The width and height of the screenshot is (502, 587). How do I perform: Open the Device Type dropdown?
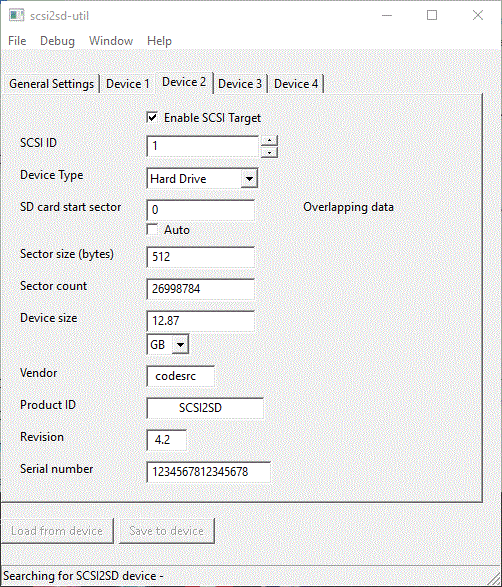[x=249, y=179]
